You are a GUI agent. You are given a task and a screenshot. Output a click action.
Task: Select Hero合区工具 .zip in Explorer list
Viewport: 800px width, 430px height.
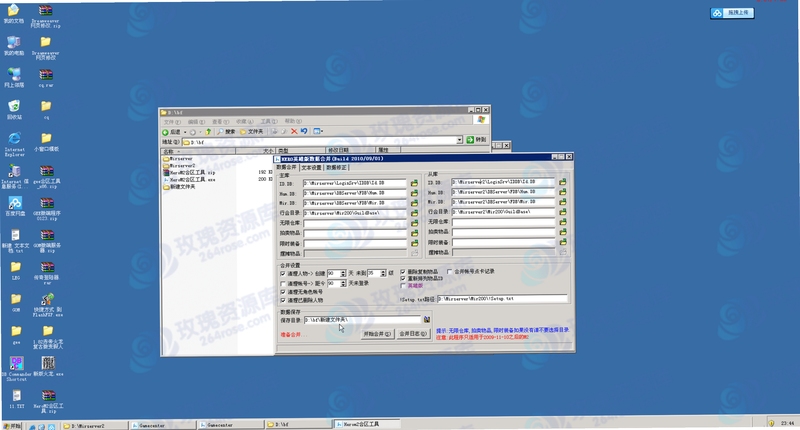click(x=189, y=172)
